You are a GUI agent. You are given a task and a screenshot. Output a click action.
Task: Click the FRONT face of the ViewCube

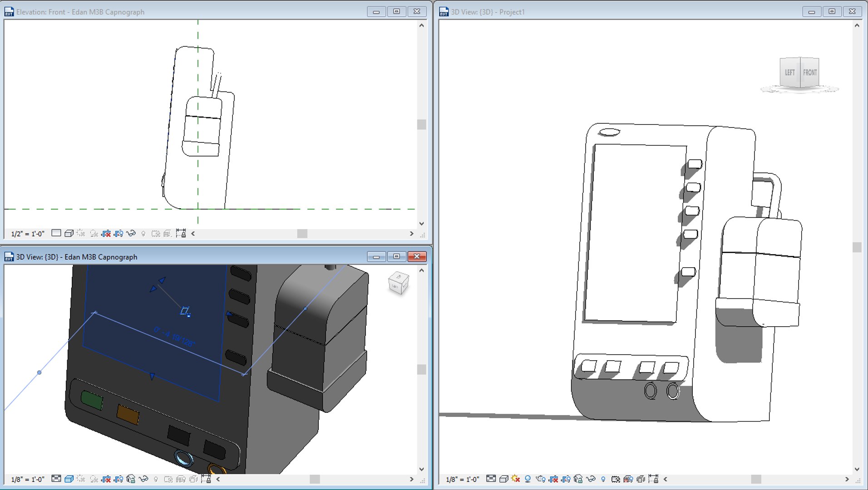(809, 72)
